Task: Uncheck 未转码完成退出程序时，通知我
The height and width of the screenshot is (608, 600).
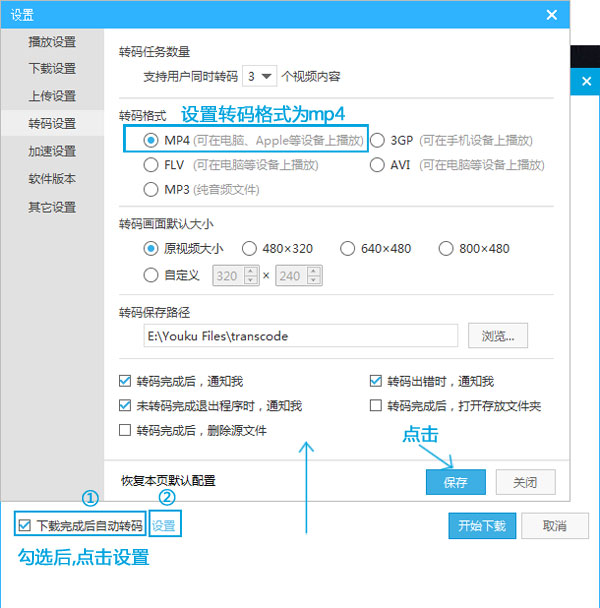Action: click(125, 406)
